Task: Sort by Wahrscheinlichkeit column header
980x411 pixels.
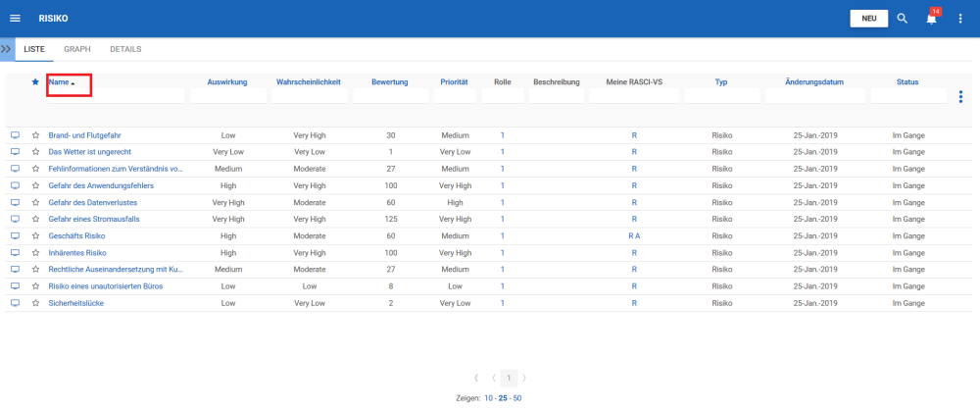Action: (x=308, y=82)
